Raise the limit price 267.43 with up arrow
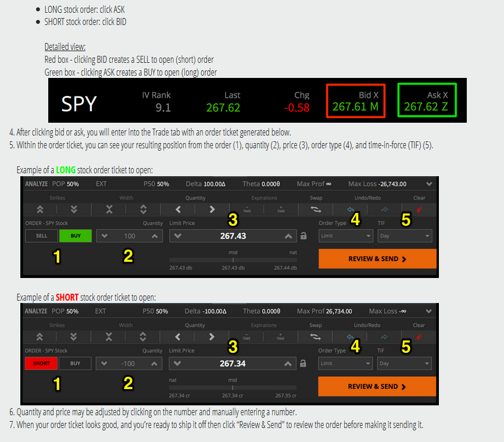This screenshot has height=442, width=504. 288,236
